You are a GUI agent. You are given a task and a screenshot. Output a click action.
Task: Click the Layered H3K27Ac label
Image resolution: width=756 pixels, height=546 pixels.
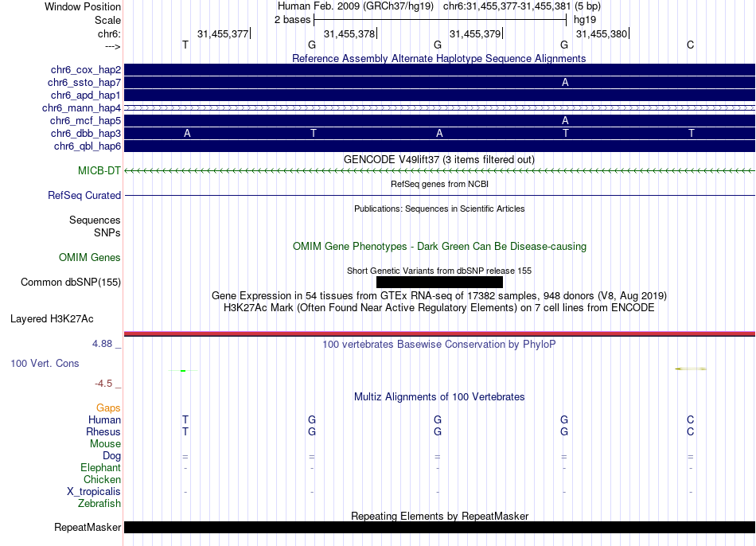52,319
